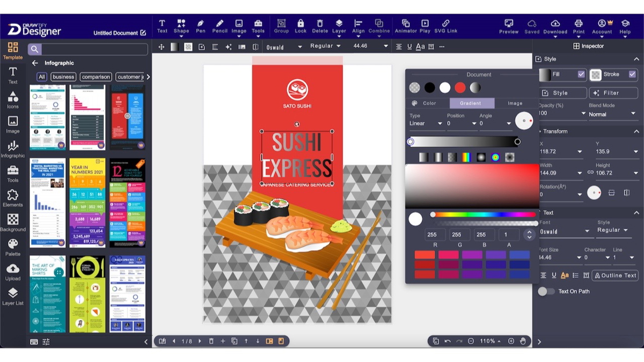
Task: Enable the Text On Path toggle
Action: tap(547, 291)
